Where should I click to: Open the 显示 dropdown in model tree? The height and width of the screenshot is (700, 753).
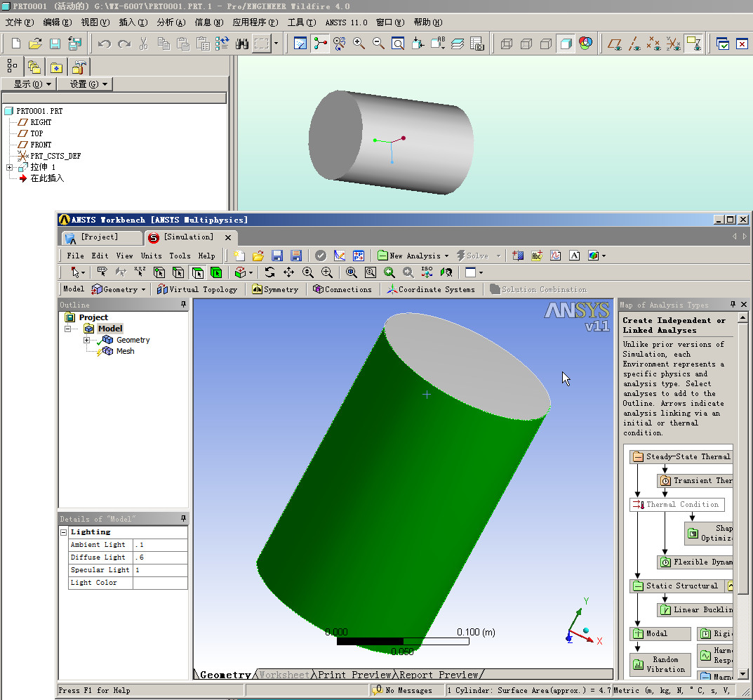pyautogui.click(x=29, y=84)
